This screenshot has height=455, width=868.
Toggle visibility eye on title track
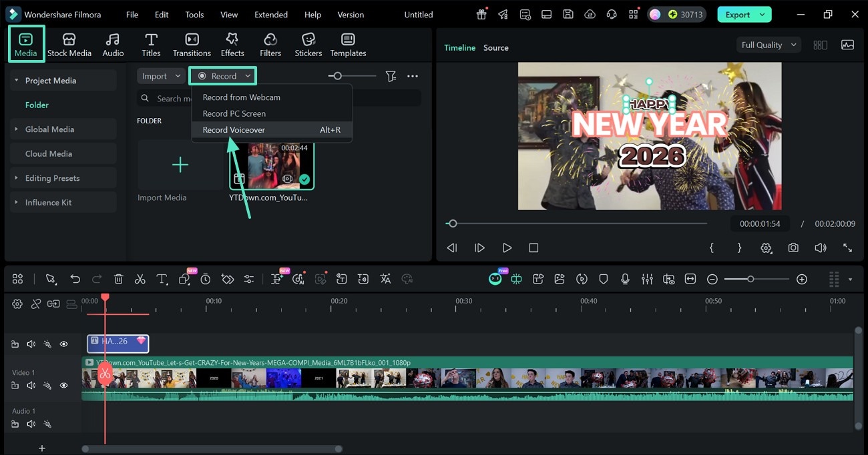[63, 344]
